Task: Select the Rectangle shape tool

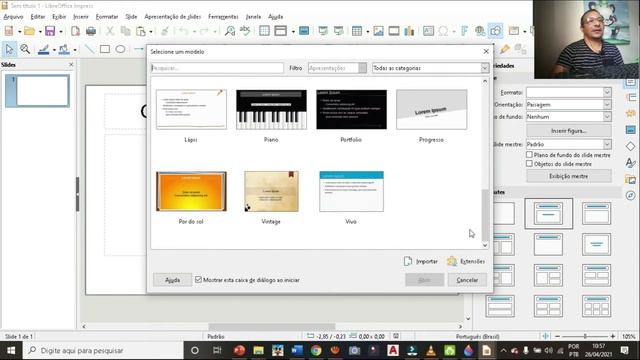Action: [x=105, y=49]
